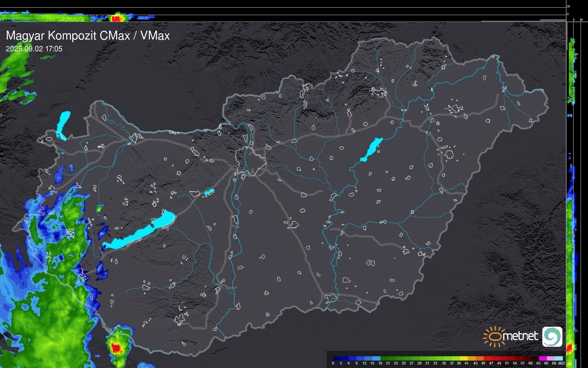Click the white swirl radar app icon
The width and height of the screenshot is (588, 368).
(552, 336)
